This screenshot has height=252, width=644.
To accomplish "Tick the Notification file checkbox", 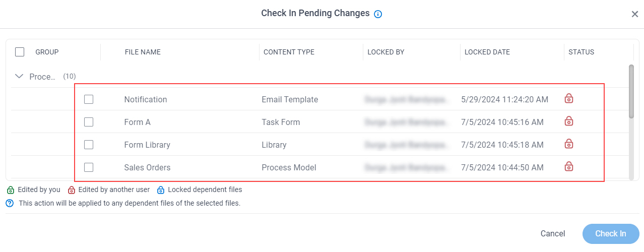I will pos(89,99).
